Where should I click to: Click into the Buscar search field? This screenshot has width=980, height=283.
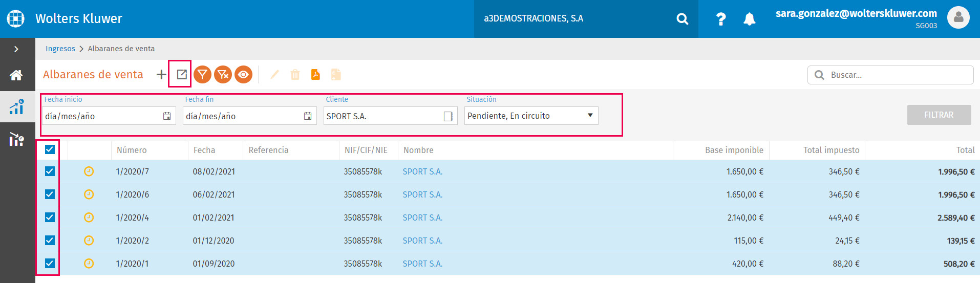890,75
